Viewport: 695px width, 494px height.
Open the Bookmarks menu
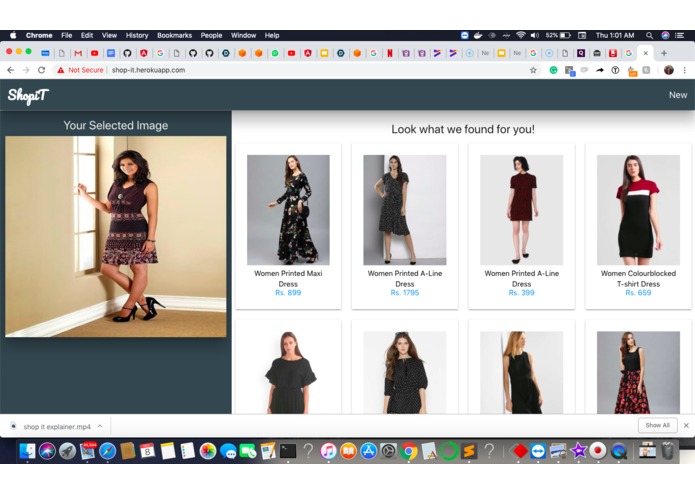click(175, 35)
